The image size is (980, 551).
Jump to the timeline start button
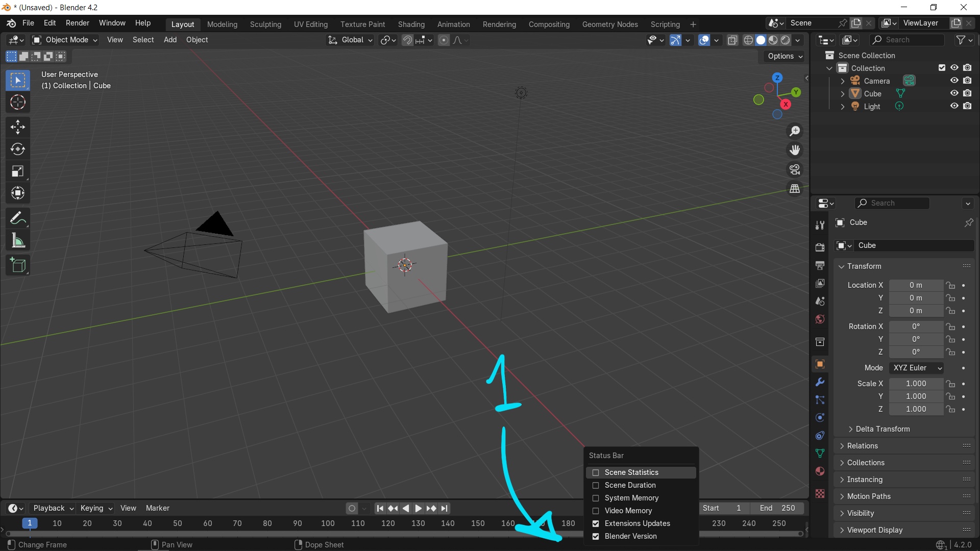(380, 509)
